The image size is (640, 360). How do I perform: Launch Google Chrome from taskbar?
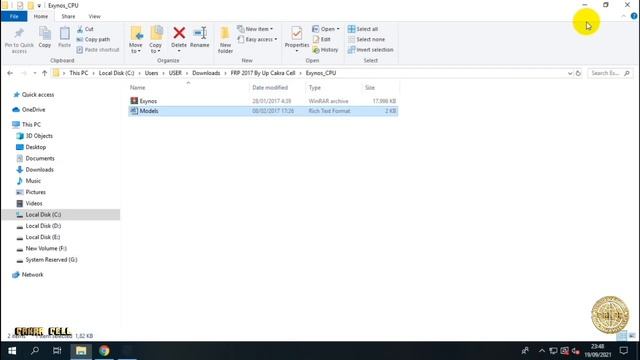[104, 351]
